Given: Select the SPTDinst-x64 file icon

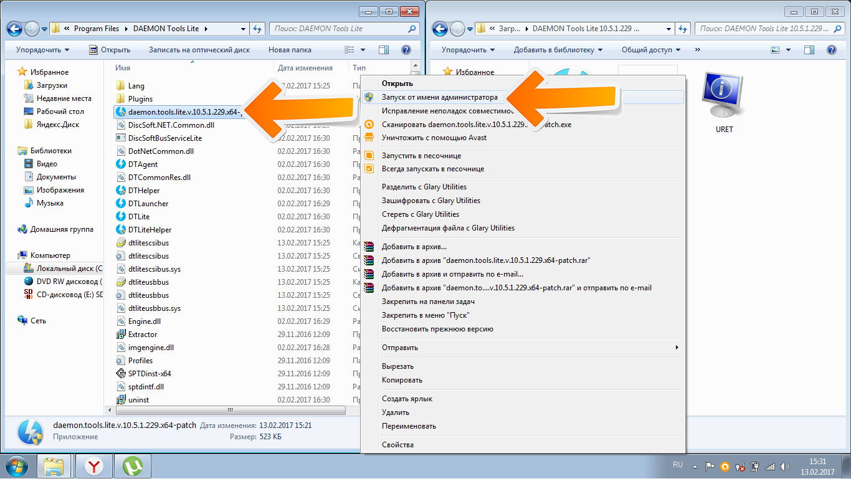Looking at the screenshot, I should [x=121, y=374].
